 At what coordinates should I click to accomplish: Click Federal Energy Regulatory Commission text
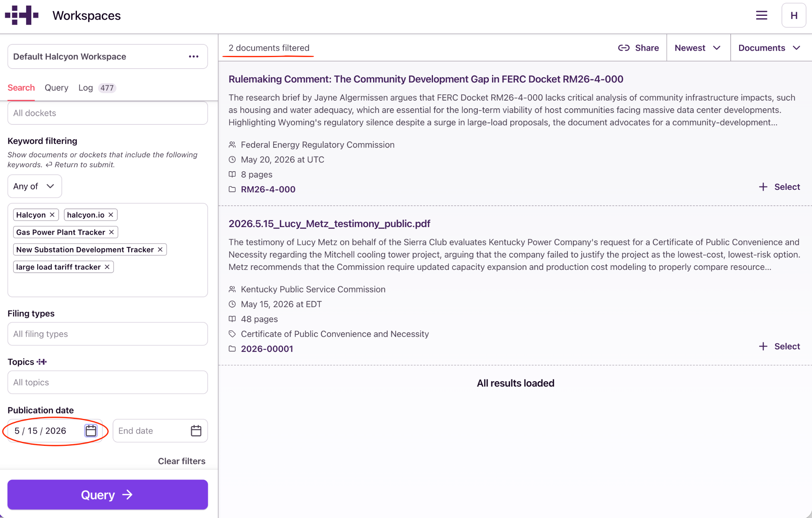point(318,145)
